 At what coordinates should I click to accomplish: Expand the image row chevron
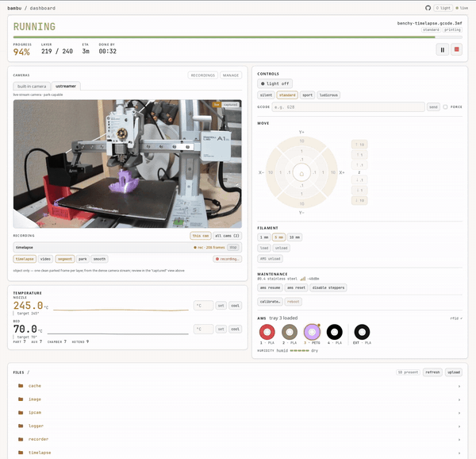point(459,399)
